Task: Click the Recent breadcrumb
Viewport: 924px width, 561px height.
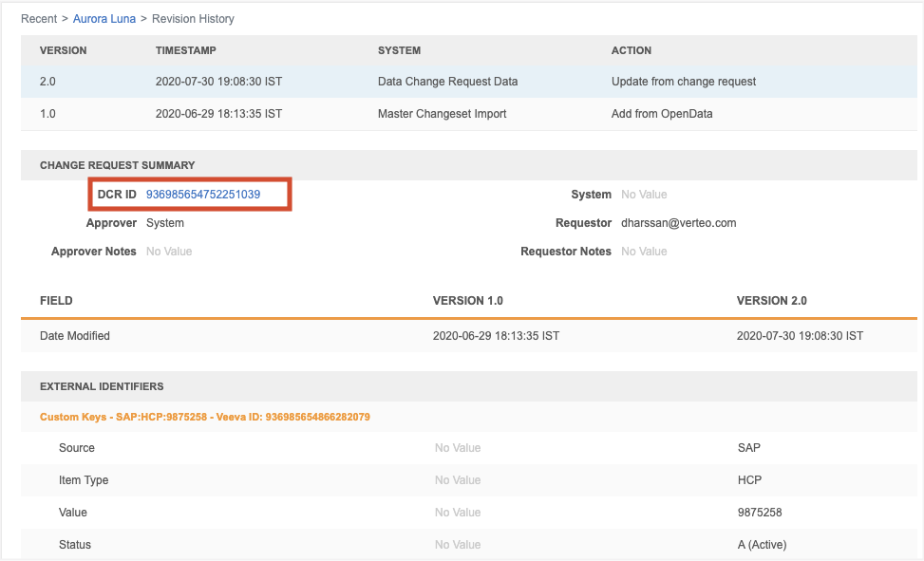Action: pyautogui.click(x=39, y=19)
